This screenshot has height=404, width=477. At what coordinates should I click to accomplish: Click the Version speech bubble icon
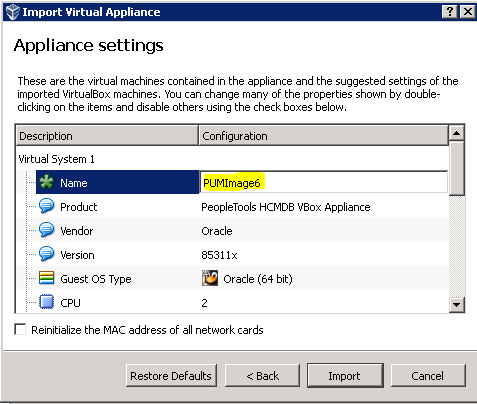[x=46, y=254]
